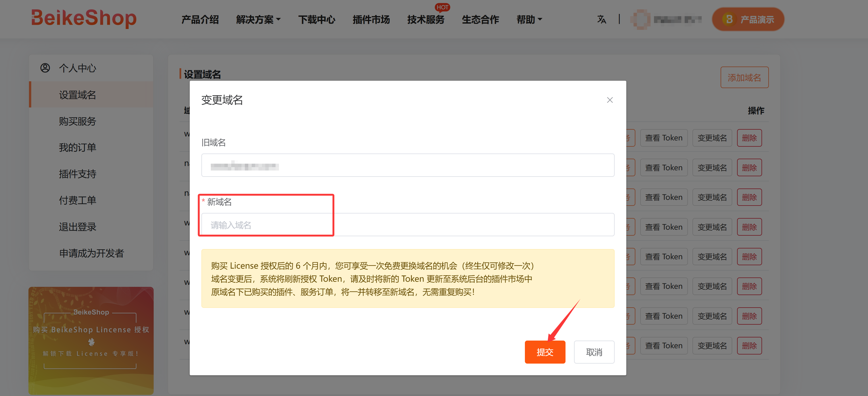The image size is (868, 396).
Task: Select 购买服务 in the sidebar
Action: [78, 121]
